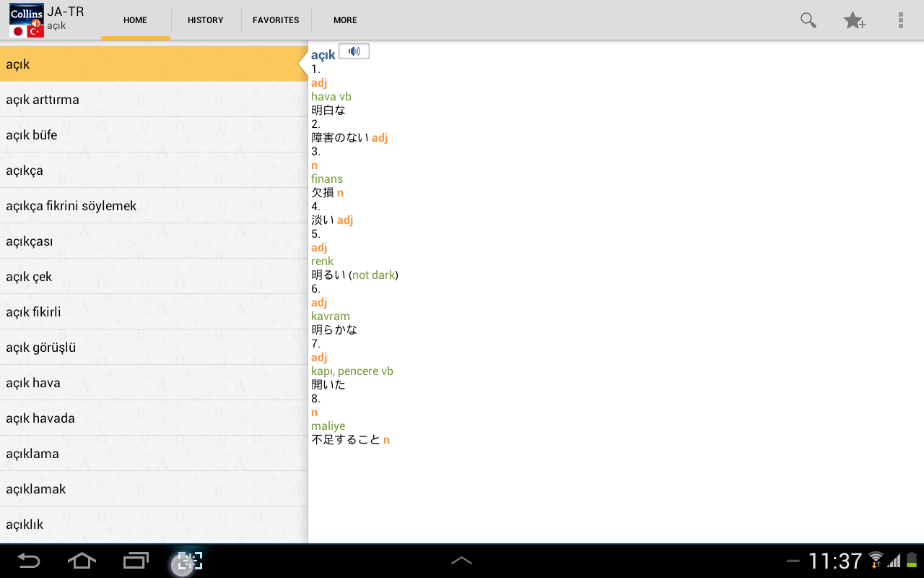Tap the screenshot icon in navigation bar
Screen dimensions: 924x578
[x=186, y=560]
